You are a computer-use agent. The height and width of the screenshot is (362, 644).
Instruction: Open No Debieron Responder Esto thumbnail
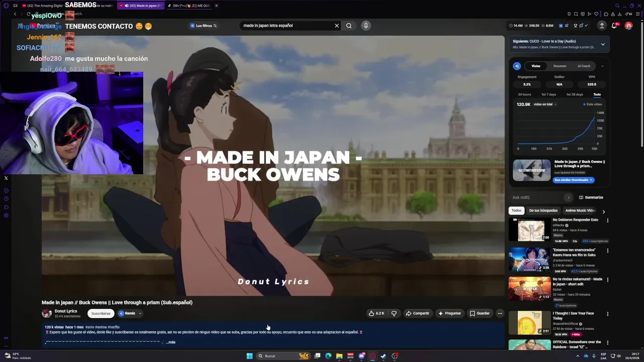point(529,230)
